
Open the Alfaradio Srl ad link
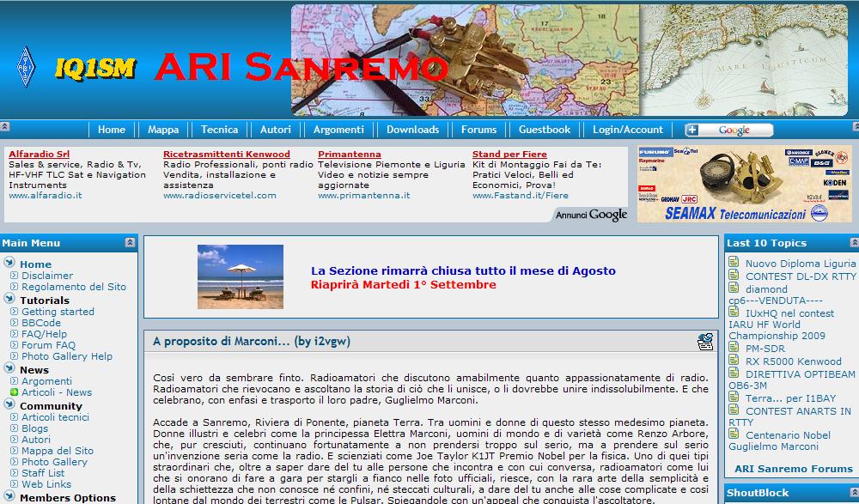tap(39, 155)
